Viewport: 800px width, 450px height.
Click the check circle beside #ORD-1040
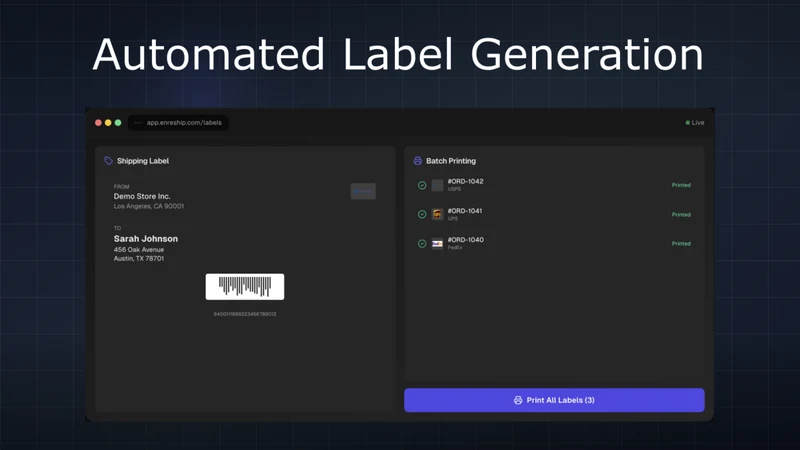pos(422,244)
